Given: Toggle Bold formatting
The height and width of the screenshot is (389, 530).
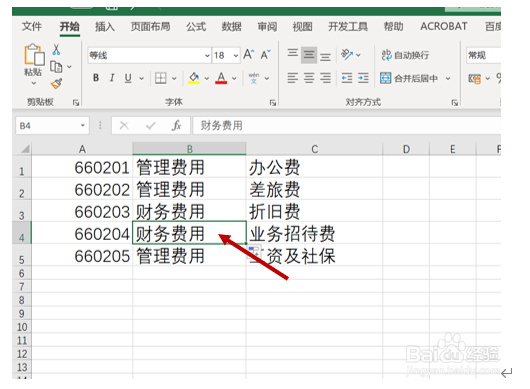Looking at the screenshot, I should [x=96, y=78].
